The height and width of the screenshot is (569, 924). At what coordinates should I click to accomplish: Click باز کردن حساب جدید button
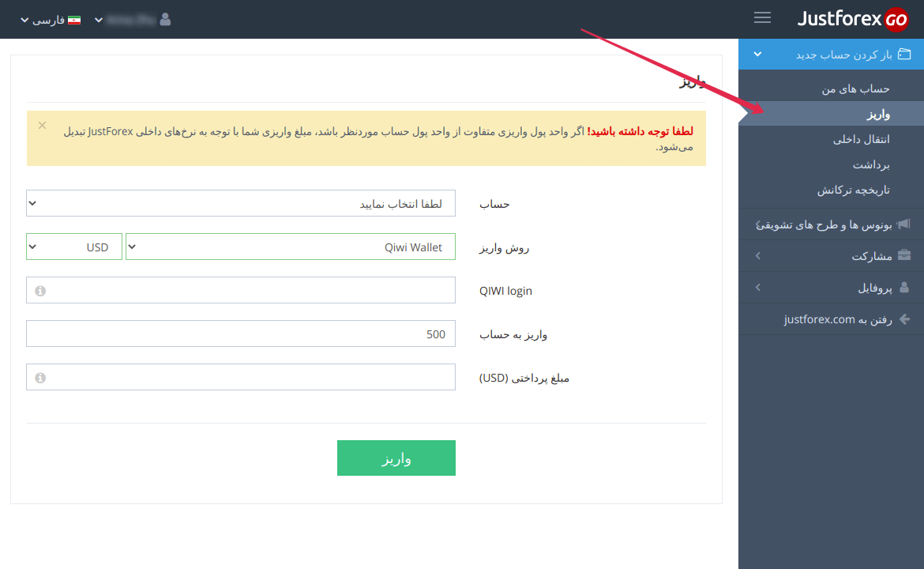point(831,55)
